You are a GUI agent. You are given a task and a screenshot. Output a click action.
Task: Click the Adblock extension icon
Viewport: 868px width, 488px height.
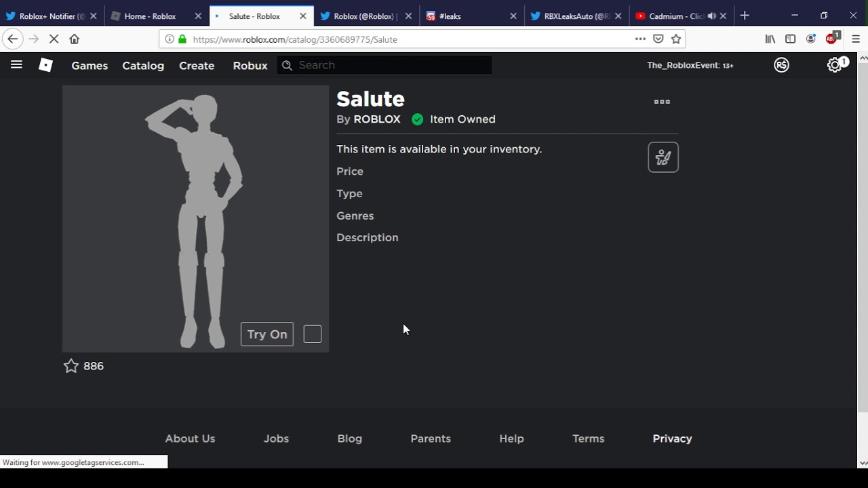click(832, 39)
